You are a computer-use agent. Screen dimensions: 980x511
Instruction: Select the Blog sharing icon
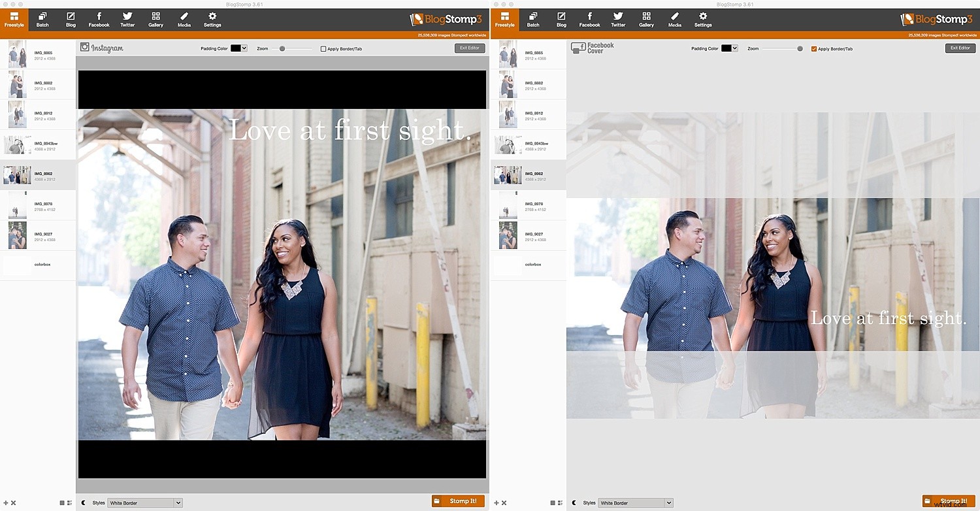71,19
